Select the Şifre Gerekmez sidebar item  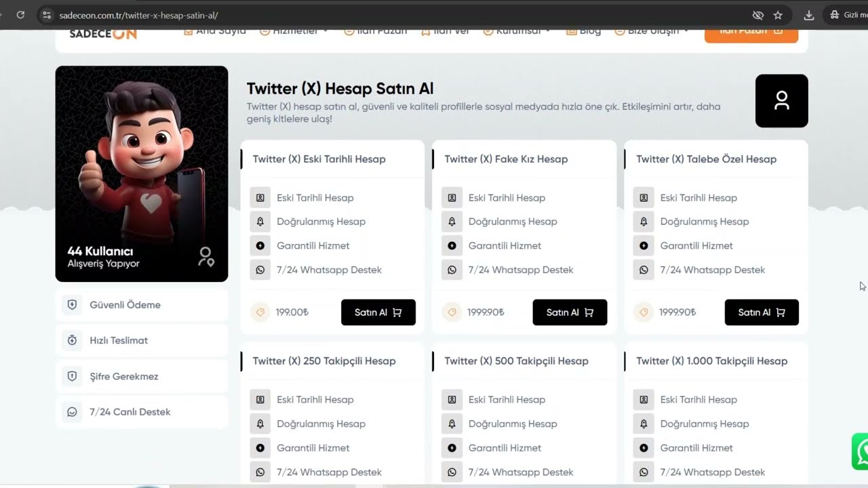coord(142,376)
